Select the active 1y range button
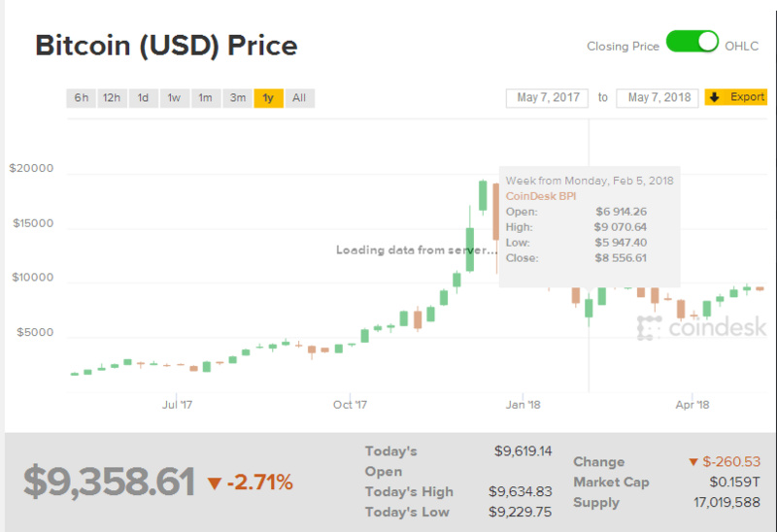 (268, 98)
